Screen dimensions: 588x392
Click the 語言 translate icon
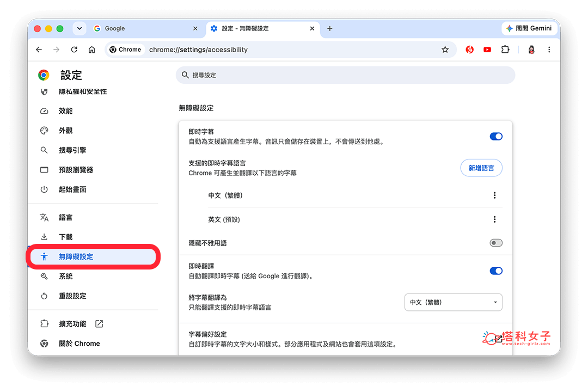click(x=44, y=218)
